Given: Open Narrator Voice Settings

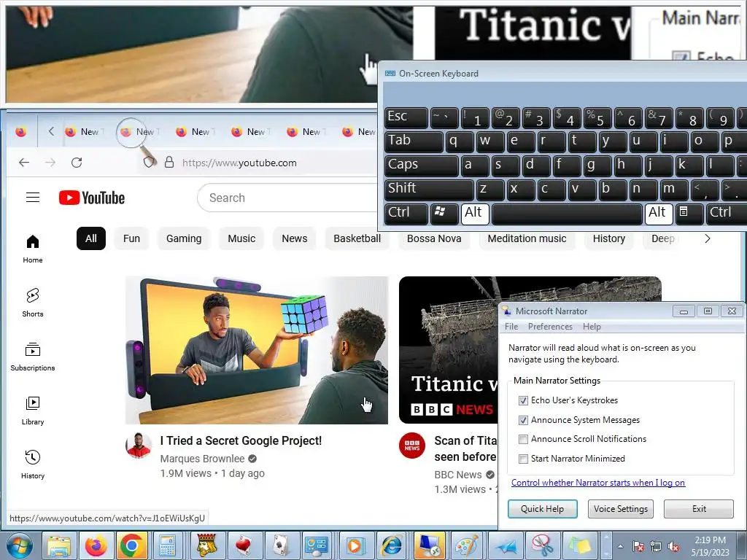Looking at the screenshot, I should click(620, 508).
